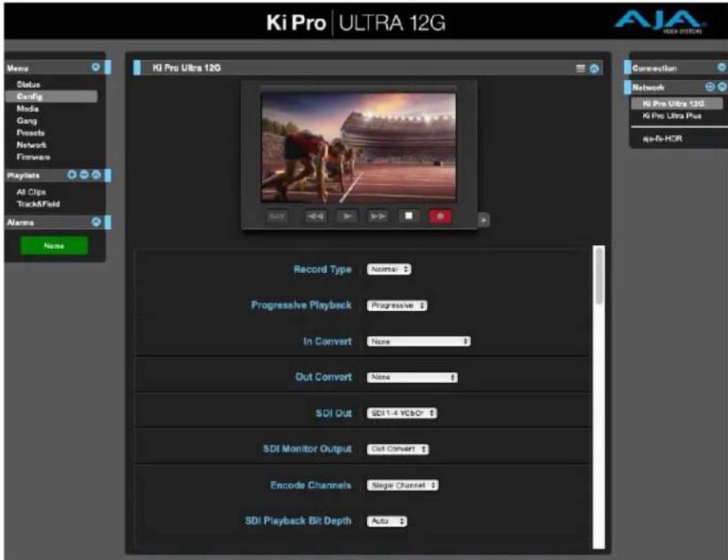Open the SDI Out dropdown
This screenshot has height=560, width=728.
click(x=402, y=413)
